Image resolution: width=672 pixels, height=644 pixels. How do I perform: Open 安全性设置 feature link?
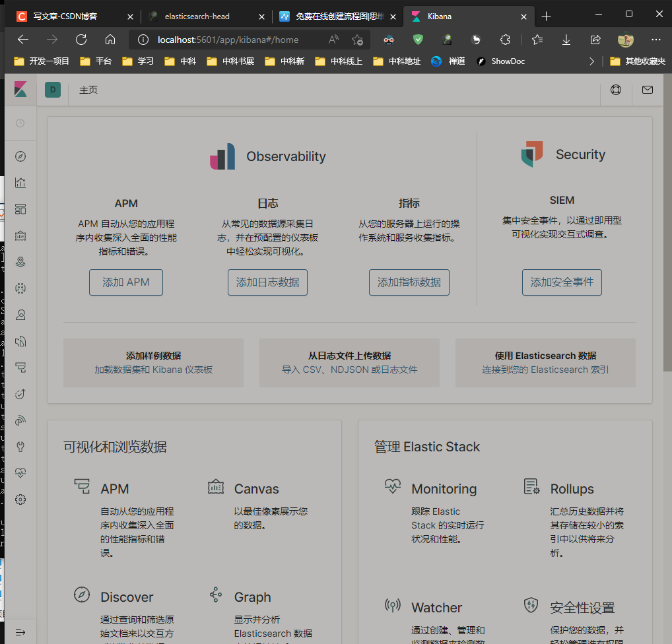pyautogui.click(x=582, y=608)
